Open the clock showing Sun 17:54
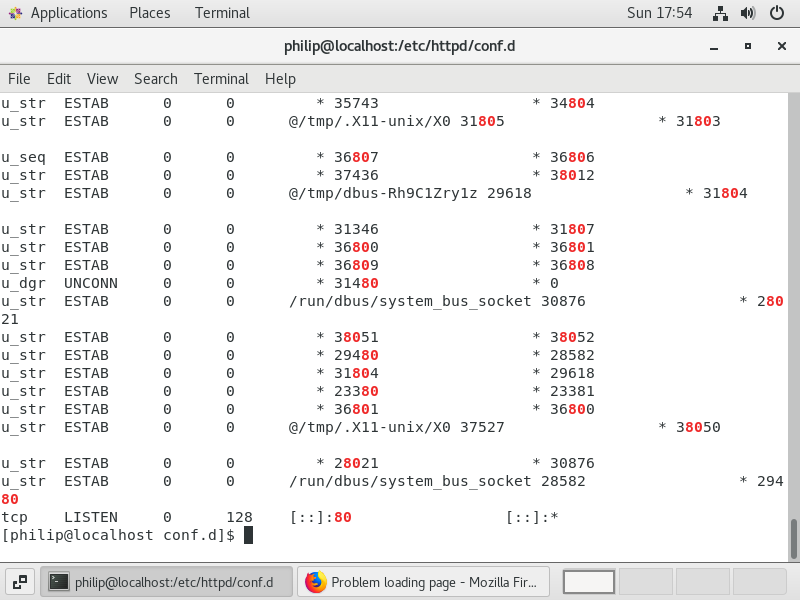 pyautogui.click(x=659, y=13)
